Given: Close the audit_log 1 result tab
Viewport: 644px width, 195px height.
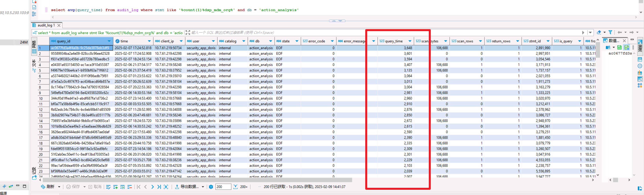Looking at the screenshot, I should coord(59,25).
